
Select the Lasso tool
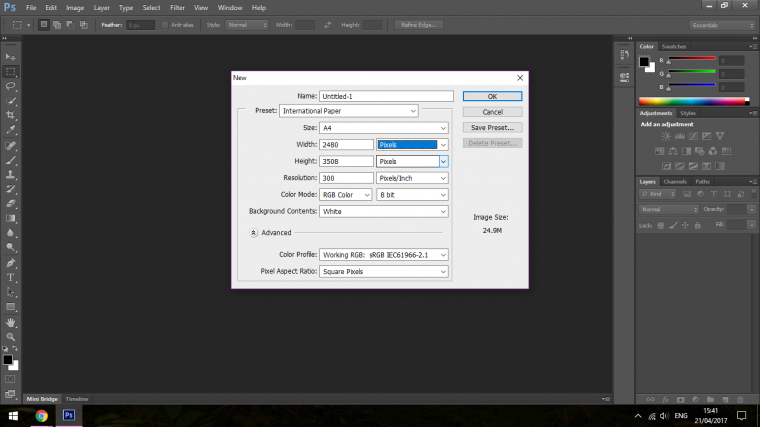(x=11, y=86)
